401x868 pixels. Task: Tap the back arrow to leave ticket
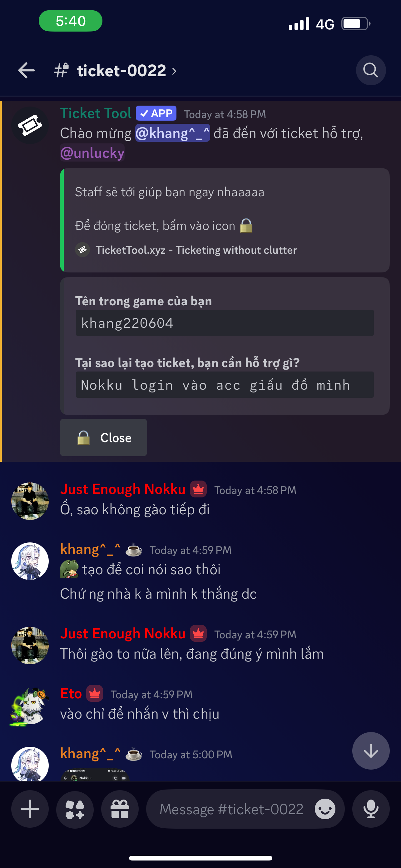coord(26,70)
